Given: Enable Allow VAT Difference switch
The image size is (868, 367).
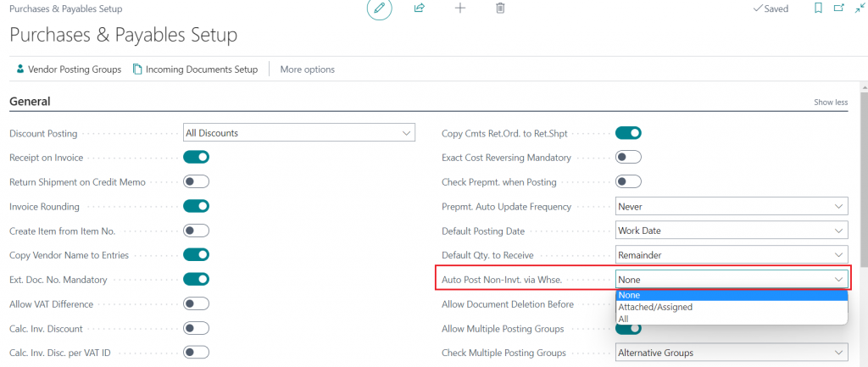Looking at the screenshot, I should point(196,304).
